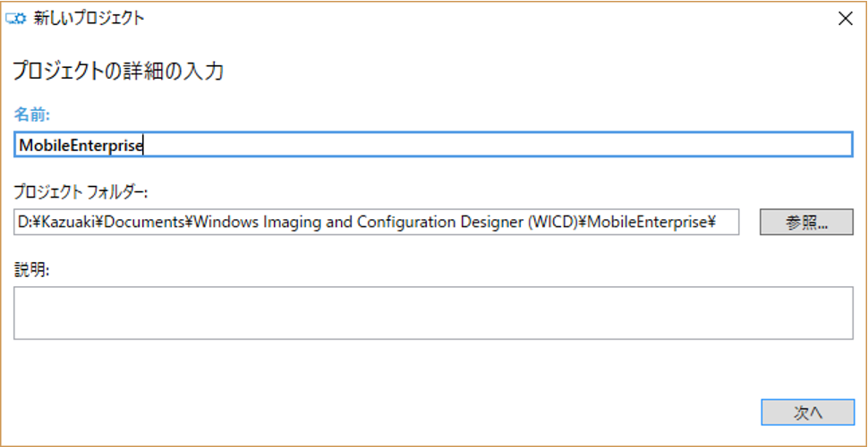Click the D:¥Kazuaki start of the path
Screen dimensions: 868x447
click(x=47, y=223)
